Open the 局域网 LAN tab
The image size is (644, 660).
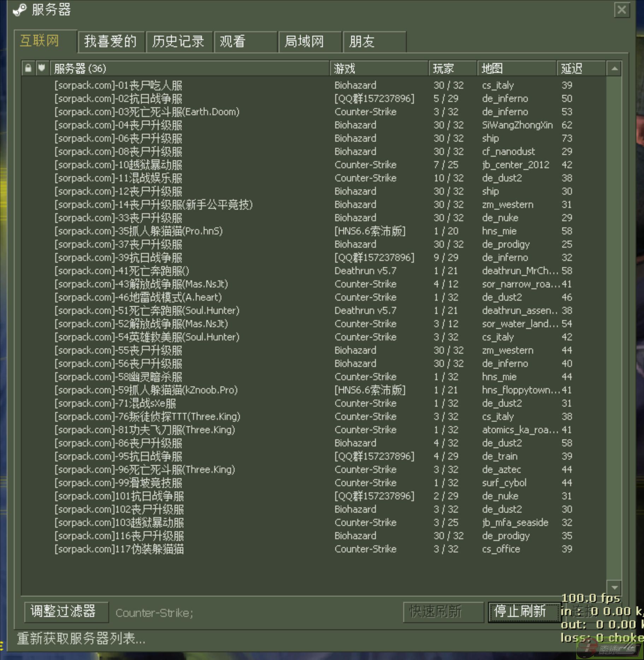[310, 42]
